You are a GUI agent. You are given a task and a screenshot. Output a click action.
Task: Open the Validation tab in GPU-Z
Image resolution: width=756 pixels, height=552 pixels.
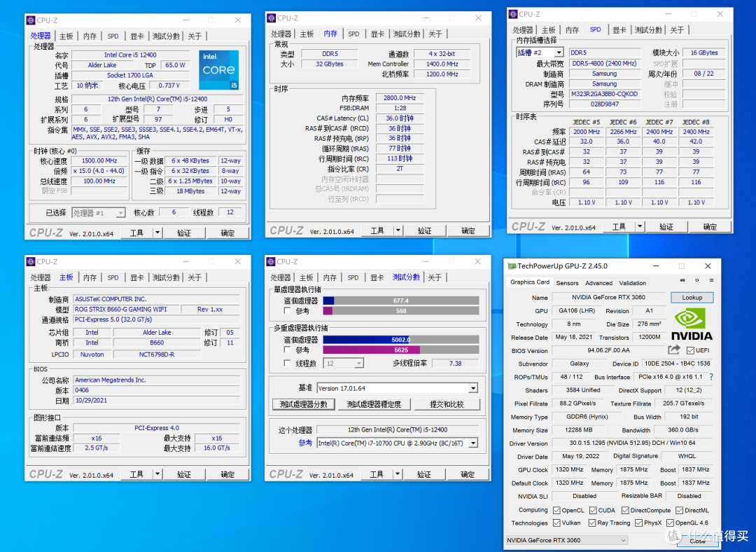633,283
